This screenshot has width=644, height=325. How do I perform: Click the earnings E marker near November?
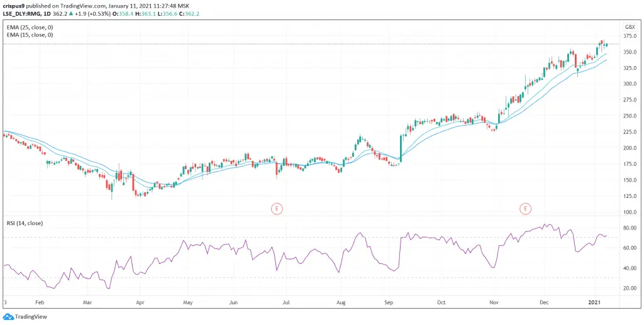pyautogui.click(x=525, y=209)
